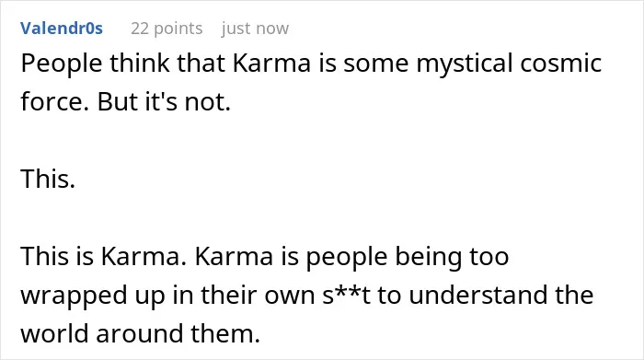Image resolution: width=644 pixels, height=360 pixels.
Task: Click the 'just now' comment timestamp
Action: pyautogui.click(x=255, y=29)
